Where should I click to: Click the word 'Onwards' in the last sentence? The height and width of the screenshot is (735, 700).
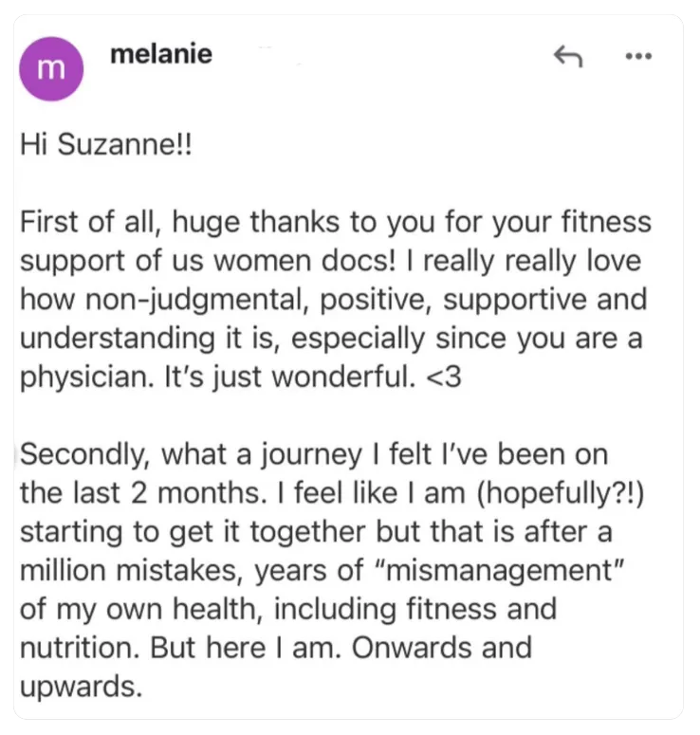tap(412, 649)
